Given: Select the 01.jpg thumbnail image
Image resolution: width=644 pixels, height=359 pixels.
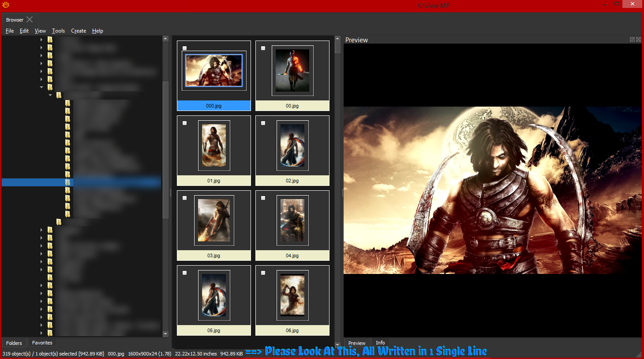Looking at the screenshot, I should click(214, 145).
